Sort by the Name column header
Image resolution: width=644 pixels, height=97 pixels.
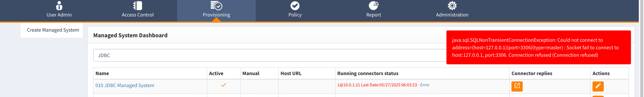[102, 74]
